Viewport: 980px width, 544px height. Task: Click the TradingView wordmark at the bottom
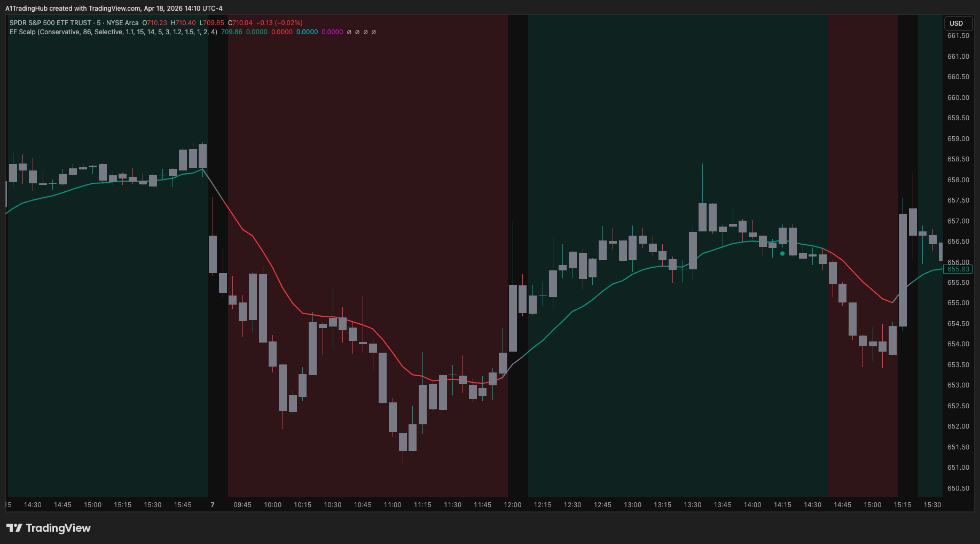(59, 528)
